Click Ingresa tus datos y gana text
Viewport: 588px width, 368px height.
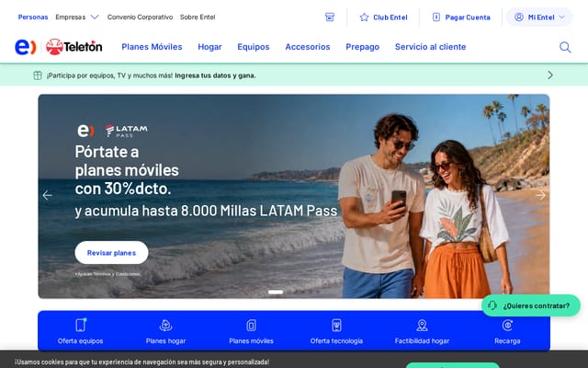[x=215, y=75]
